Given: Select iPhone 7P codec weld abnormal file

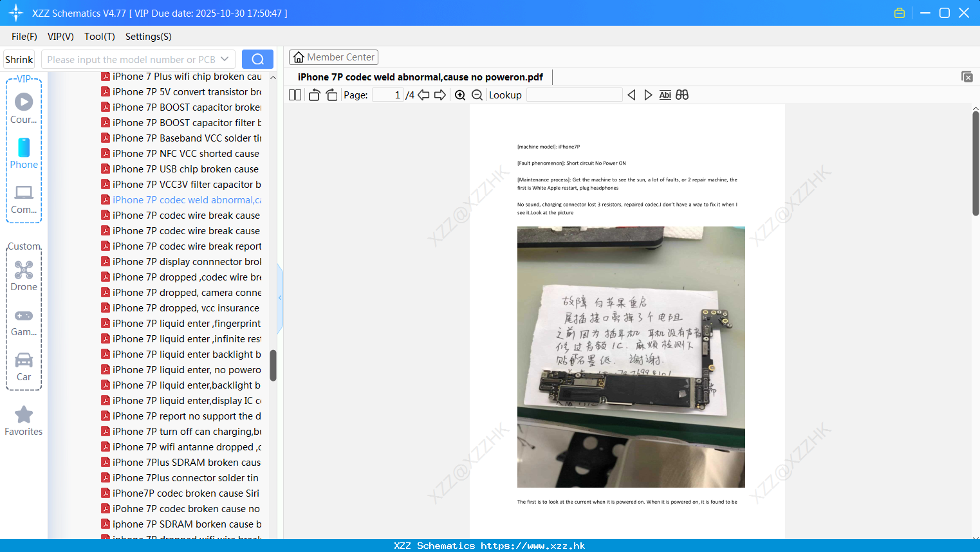Looking at the screenshot, I should coord(182,200).
